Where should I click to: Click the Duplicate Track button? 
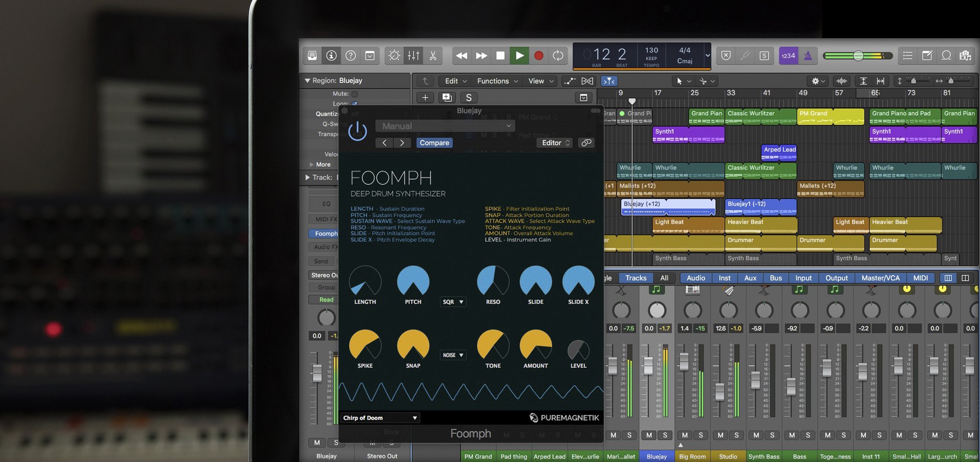pos(447,98)
